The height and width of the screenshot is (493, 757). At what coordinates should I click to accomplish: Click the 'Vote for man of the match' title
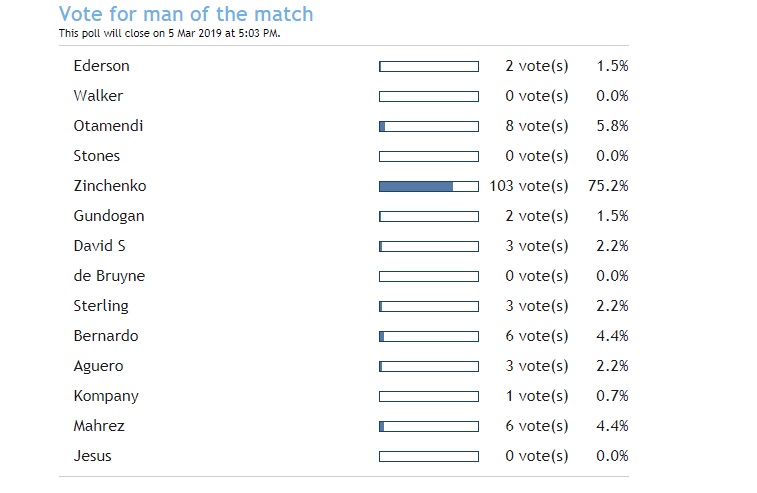[x=186, y=14]
